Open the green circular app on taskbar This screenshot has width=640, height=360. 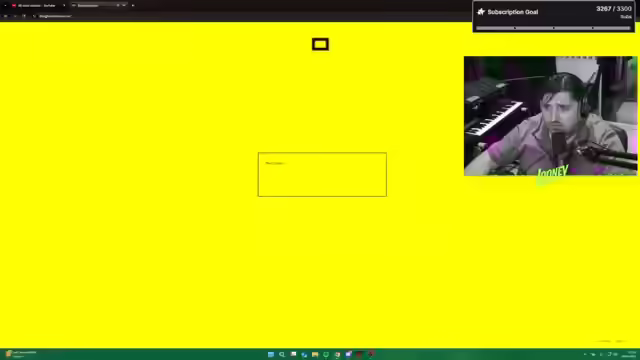click(x=326, y=354)
